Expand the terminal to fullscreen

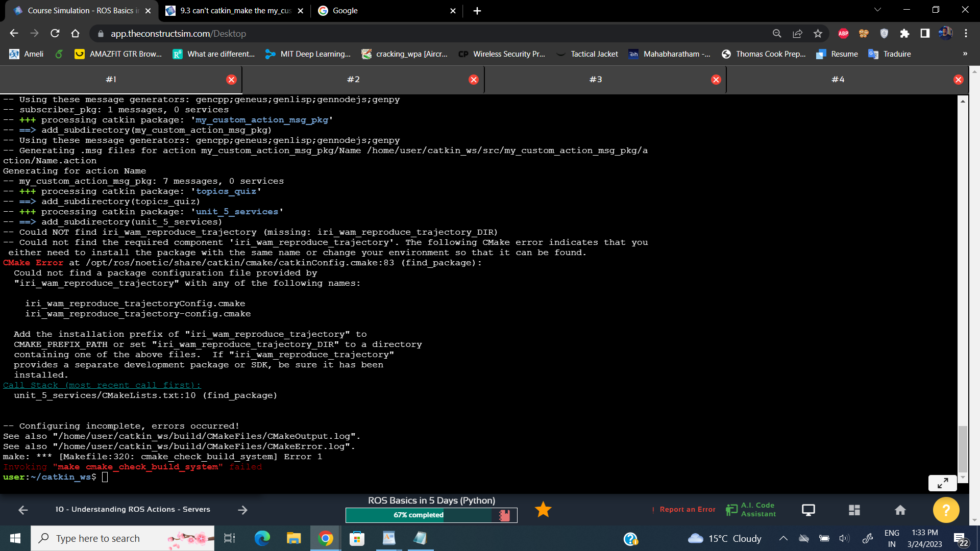pos(942,483)
